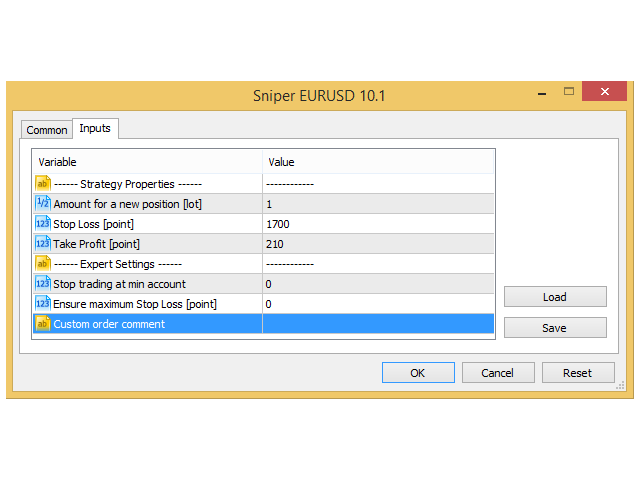Click the Expert Settings string icon
This screenshot has width=640, height=480.
[x=43, y=264]
